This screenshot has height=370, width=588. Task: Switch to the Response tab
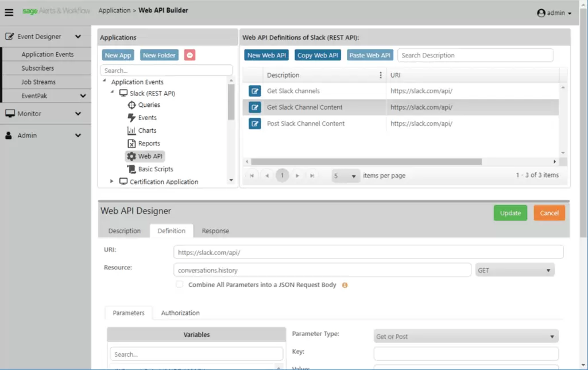215,230
